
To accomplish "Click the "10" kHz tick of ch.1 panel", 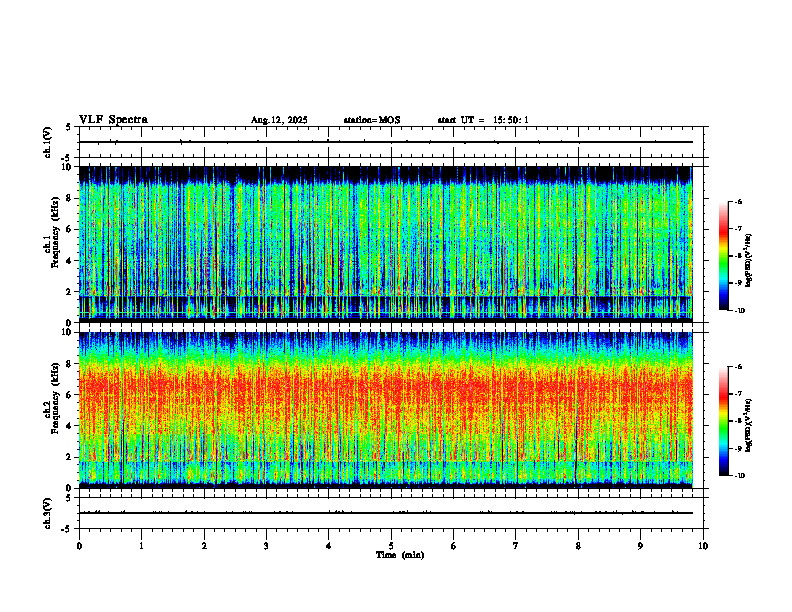I will point(69,167).
